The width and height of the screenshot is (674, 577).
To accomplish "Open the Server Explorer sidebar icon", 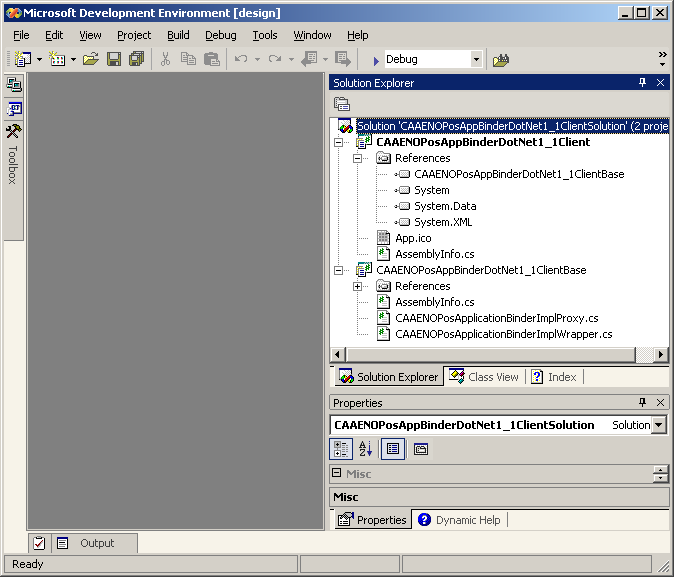I will [14, 85].
